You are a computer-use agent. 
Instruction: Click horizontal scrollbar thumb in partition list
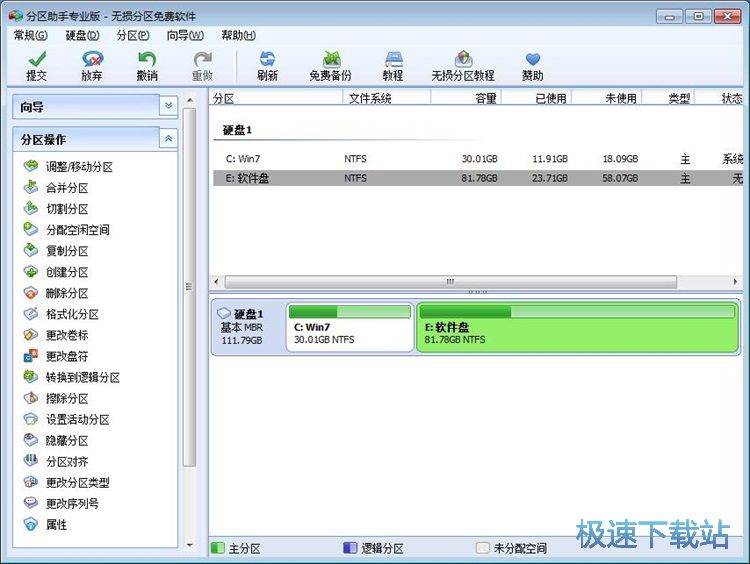(x=451, y=282)
